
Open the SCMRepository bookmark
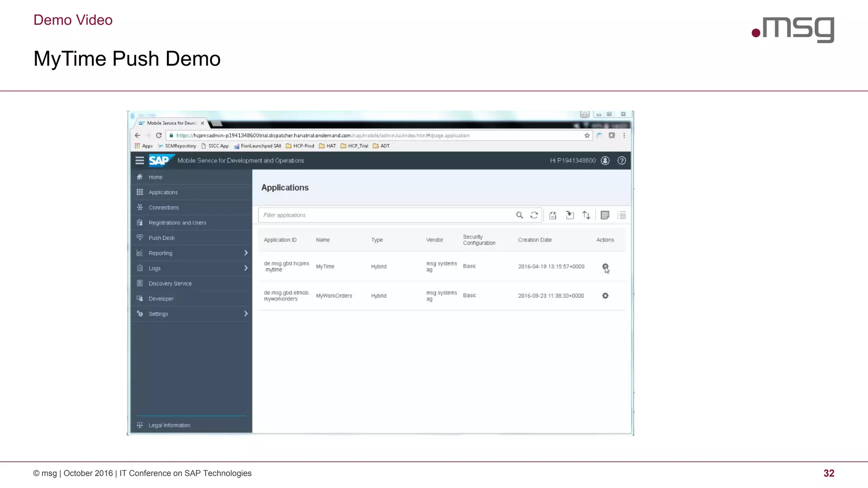177,146
